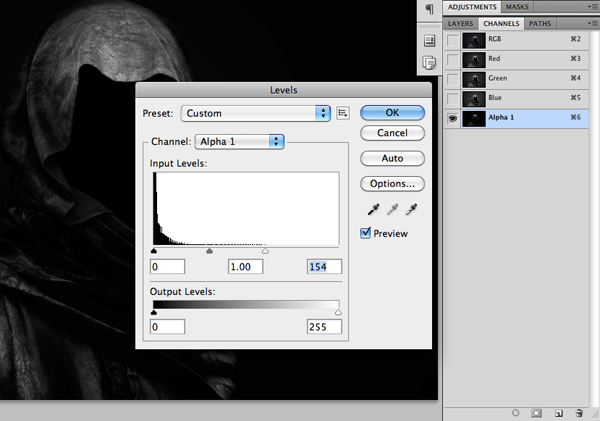Screen dimensions: 600x421
Task: Show the RGB channel visibility
Action: tap(453, 40)
